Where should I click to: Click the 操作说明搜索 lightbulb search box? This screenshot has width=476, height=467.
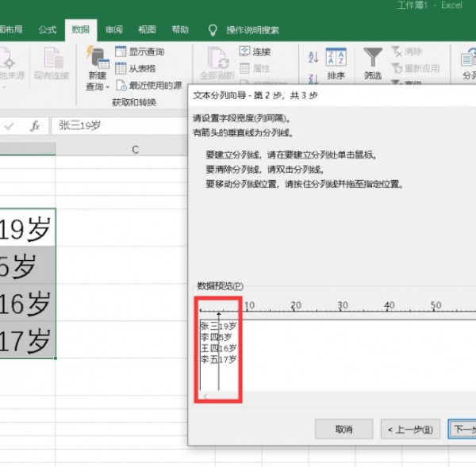click(244, 30)
